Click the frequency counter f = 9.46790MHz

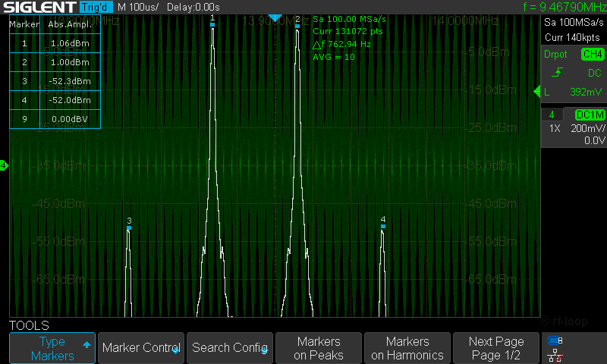click(x=565, y=7)
